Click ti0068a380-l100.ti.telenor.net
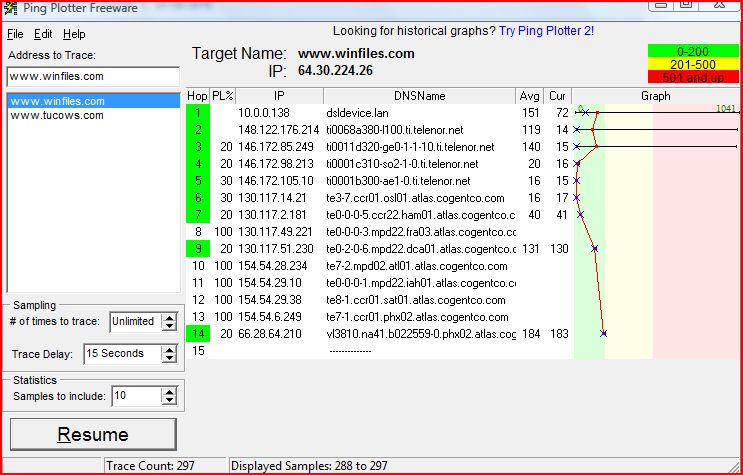743x475 pixels. [395, 130]
